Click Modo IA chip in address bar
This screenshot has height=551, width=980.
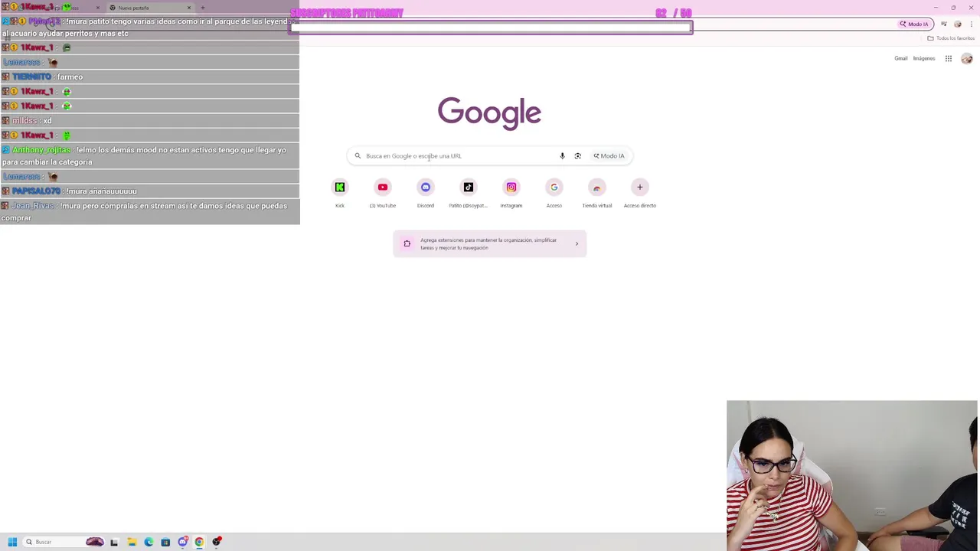click(914, 24)
